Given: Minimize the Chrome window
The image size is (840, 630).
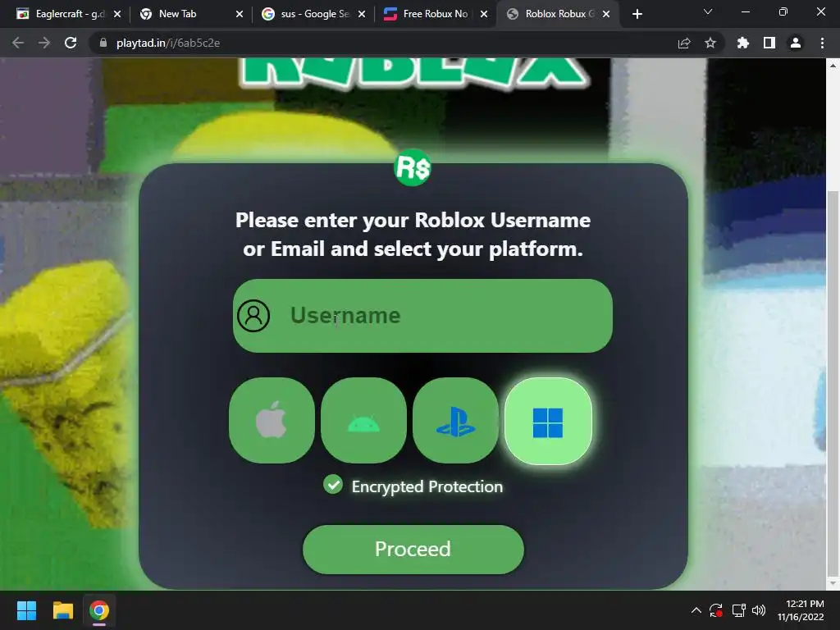Looking at the screenshot, I should click(745, 11).
